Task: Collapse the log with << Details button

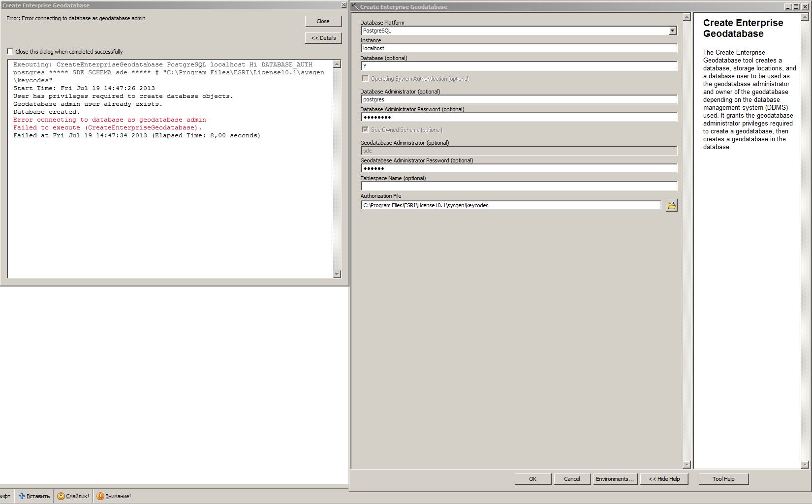Action: tap(323, 38)
